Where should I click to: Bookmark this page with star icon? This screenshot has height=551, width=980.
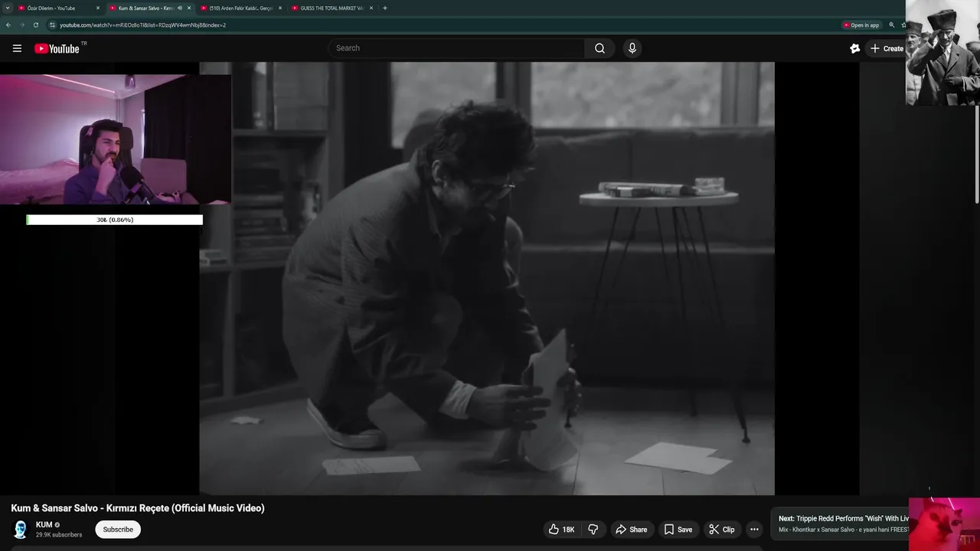click(x=903, y=25)
